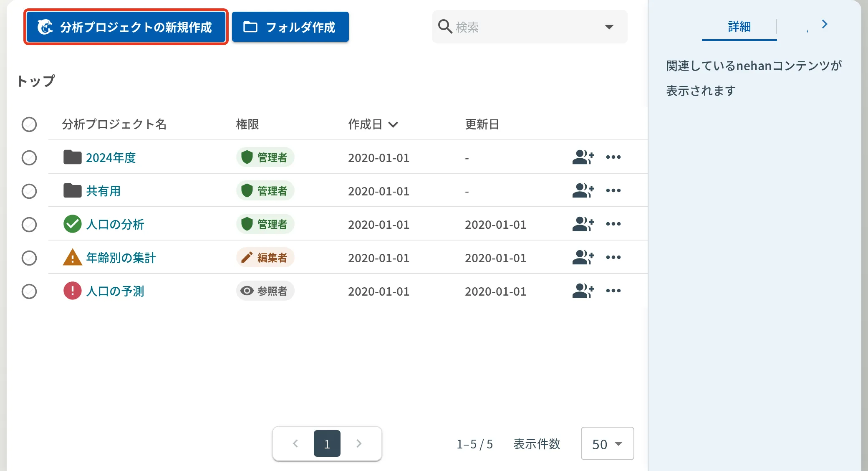Click the 更新日 column header
Viewport: 868px width, 471px height.
coord(482,124)
